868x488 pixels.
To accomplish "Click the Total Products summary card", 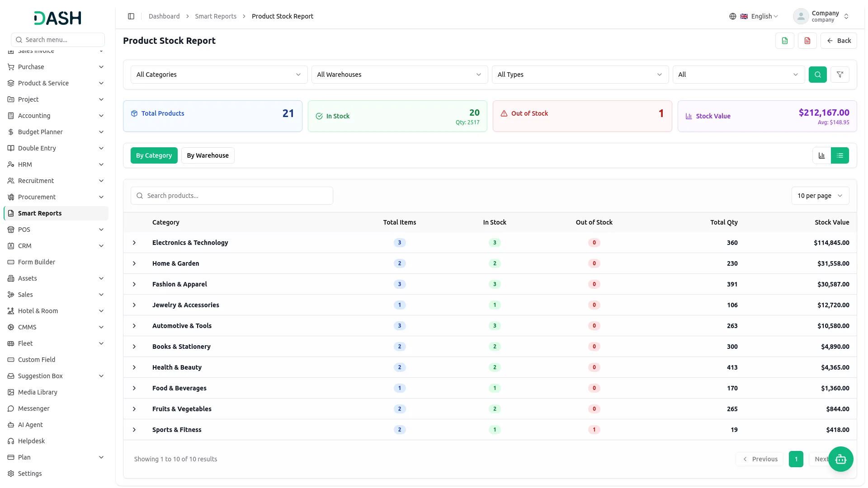I will tap(212, 116).
